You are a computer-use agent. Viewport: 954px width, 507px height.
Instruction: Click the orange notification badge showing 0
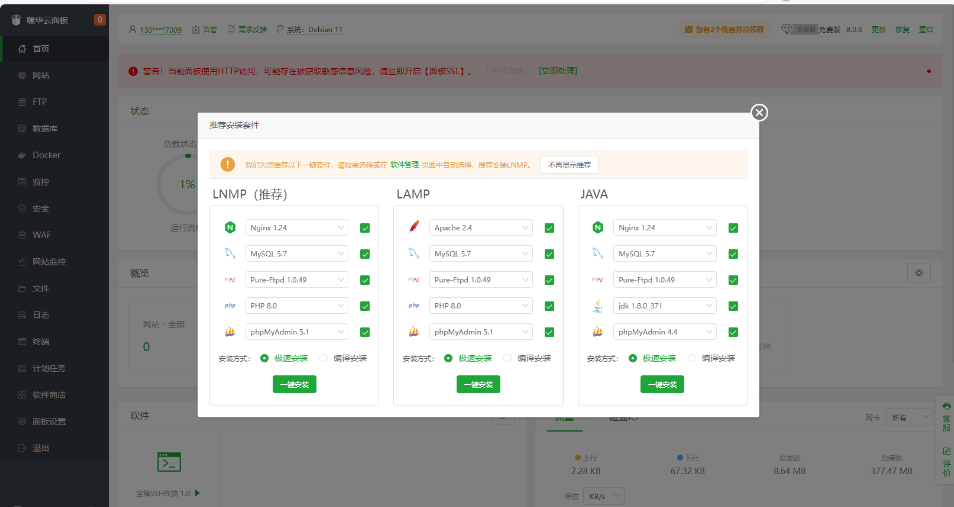coord(100,19)
